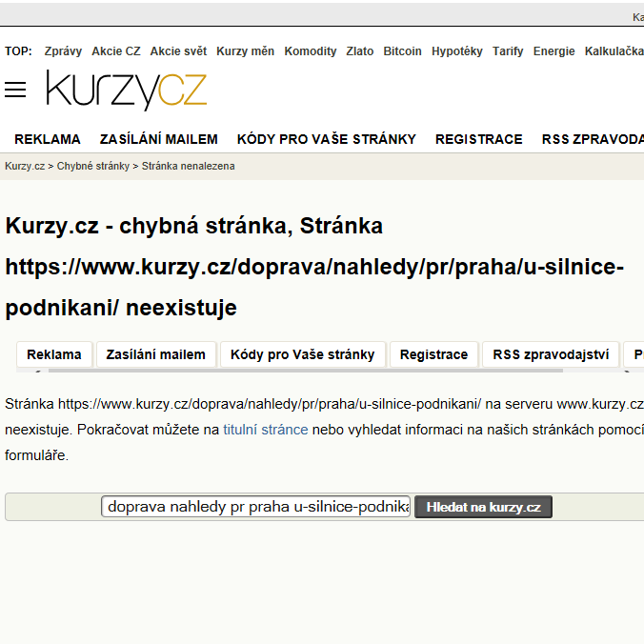Click Hledat na kurzy.cz button
The height and width of the screenshot is (644, 644).
(x=483, y=507)
